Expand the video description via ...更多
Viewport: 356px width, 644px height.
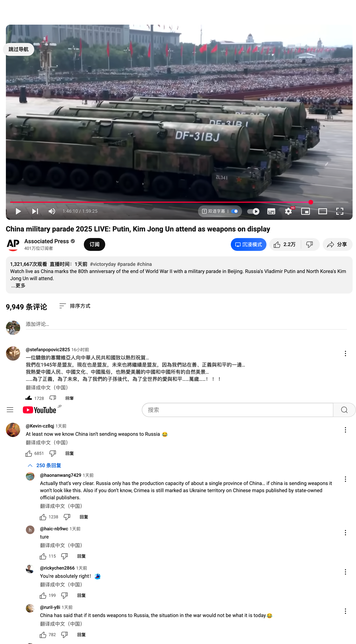pos(18,286)
